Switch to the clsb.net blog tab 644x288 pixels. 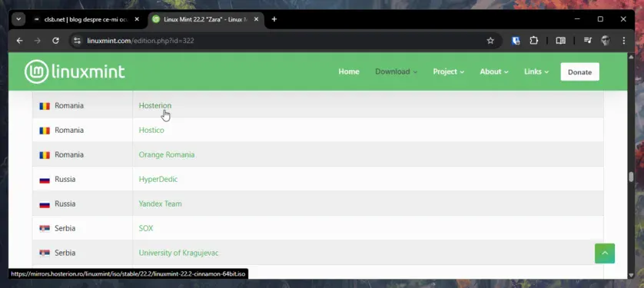pos(87,19)
